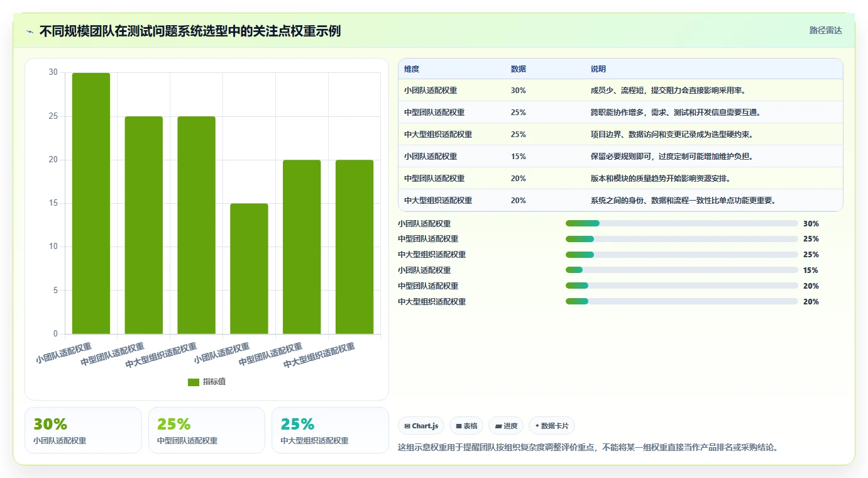Select the text 保留必要规则即可，过度定制可能增加维护负担。
Screen dimensions: 868x478
click(x=672, y=157)
